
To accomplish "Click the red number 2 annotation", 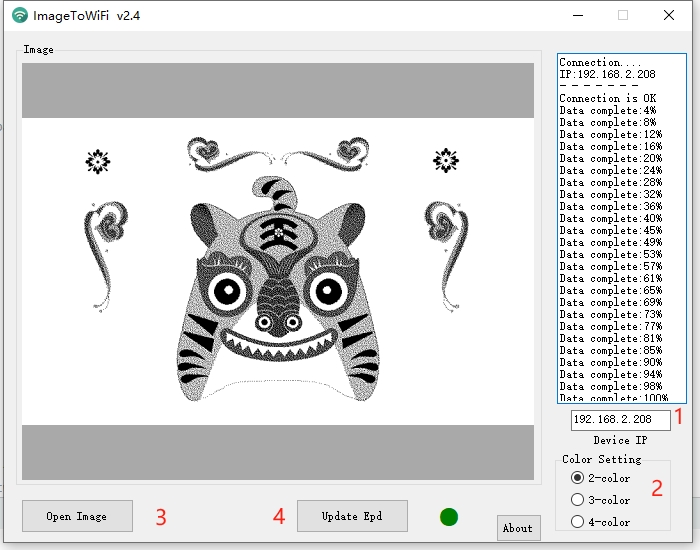I will click(657, 488).
